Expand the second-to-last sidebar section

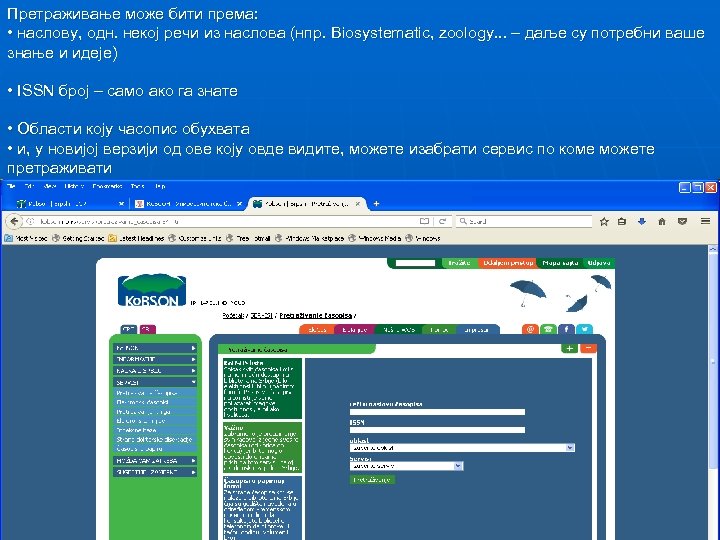(x=155, y=461)
